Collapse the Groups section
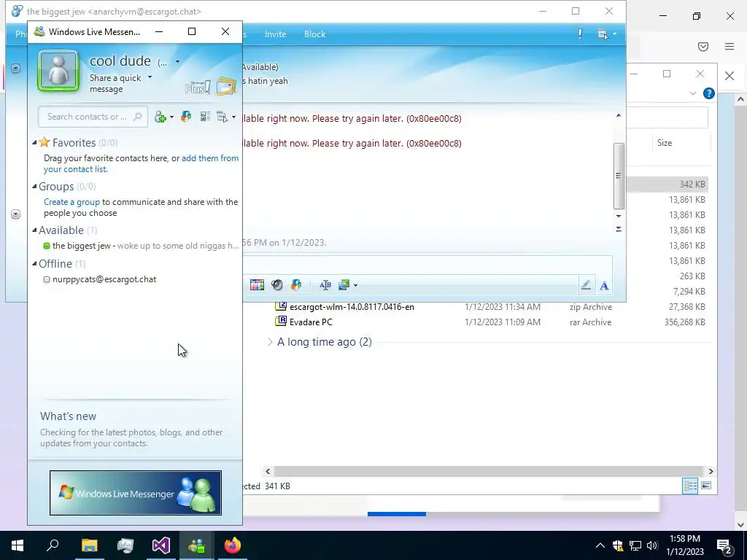Image resolution: width=747 pixels, height=560 pixels. coord(34,186)
